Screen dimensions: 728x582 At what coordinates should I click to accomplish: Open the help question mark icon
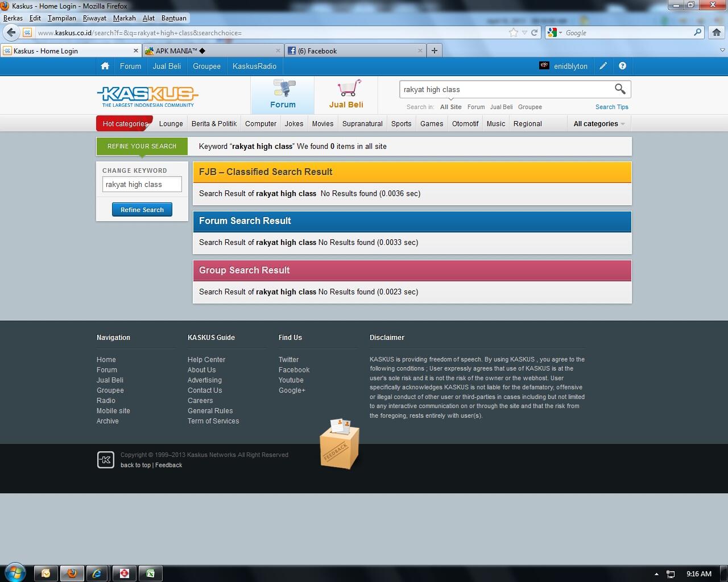[x=622, y=66]
